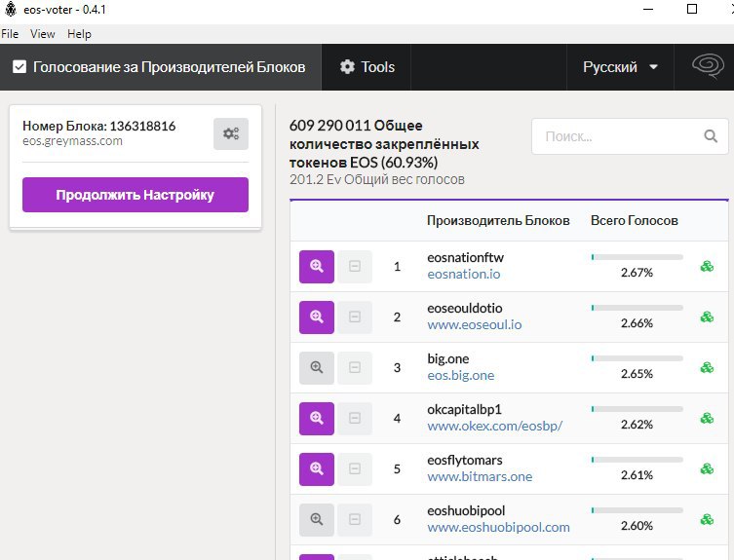Click the Greymass spiral logo

[x=709, y=66]
